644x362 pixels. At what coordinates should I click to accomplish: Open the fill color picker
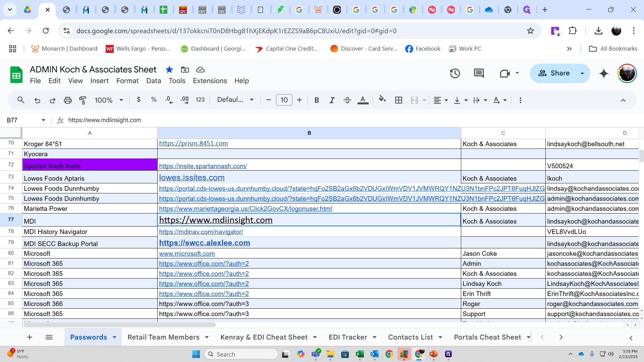tap(382, 99)
